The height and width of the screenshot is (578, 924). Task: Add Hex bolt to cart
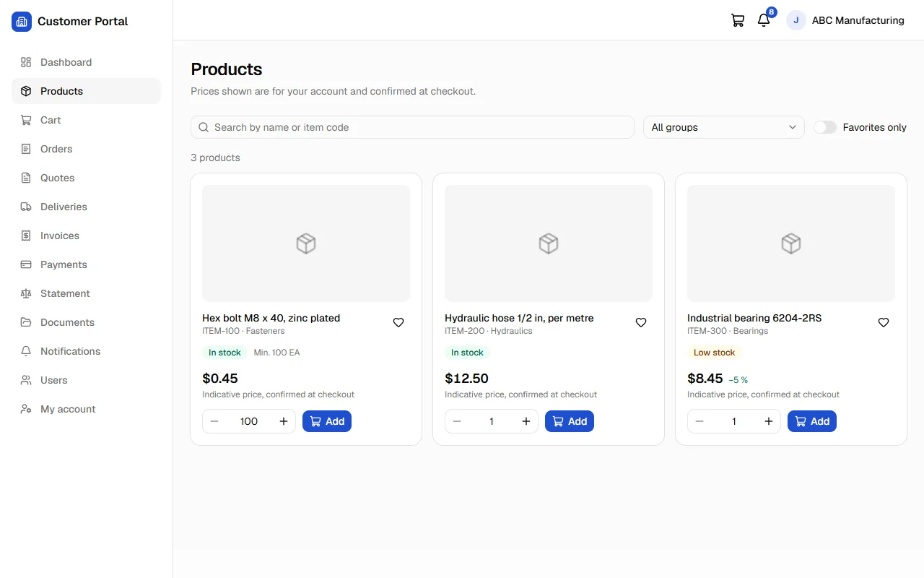coord(327,421)
